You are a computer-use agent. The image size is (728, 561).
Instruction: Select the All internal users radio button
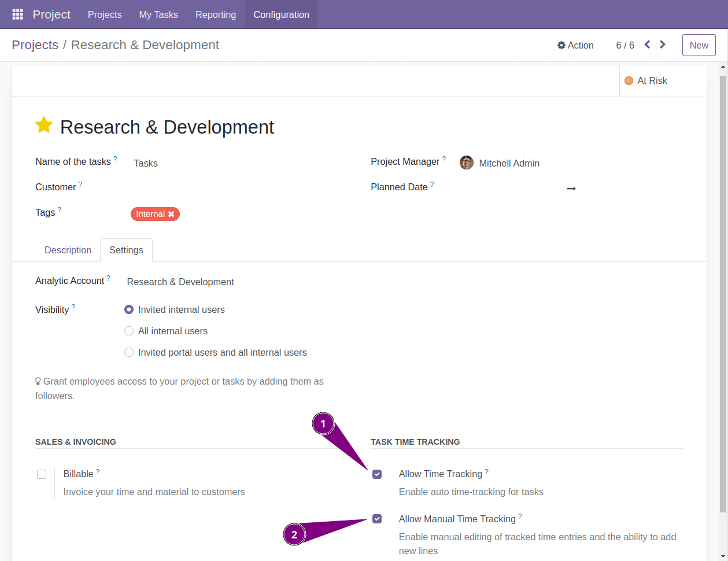[129, 330]
